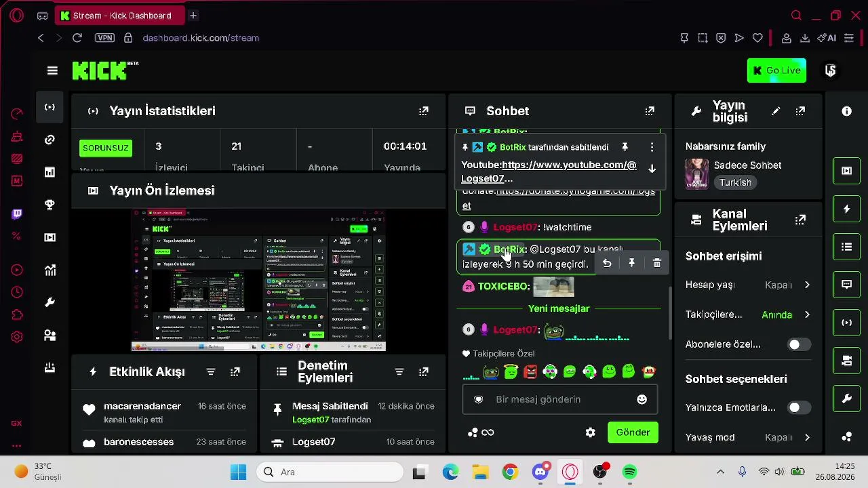
Task: Delete the BotRix watchtime message
Action: click(656, 263)
